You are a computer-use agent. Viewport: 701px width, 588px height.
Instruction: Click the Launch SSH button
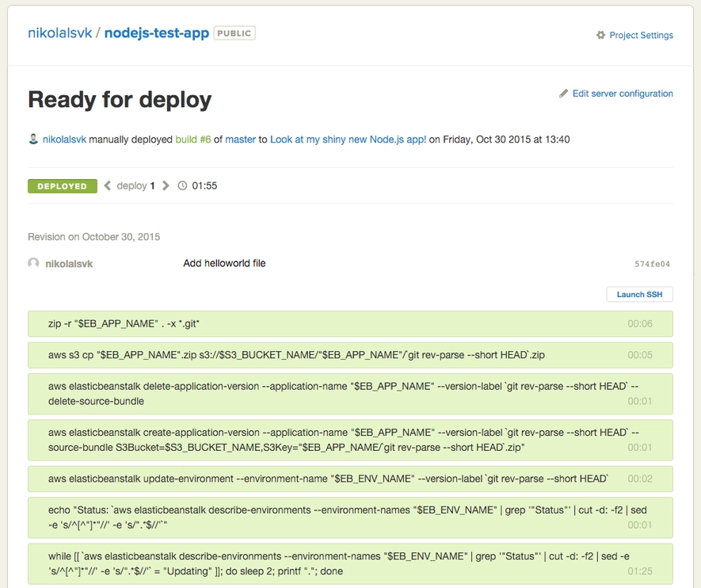[x=639, y=295]
